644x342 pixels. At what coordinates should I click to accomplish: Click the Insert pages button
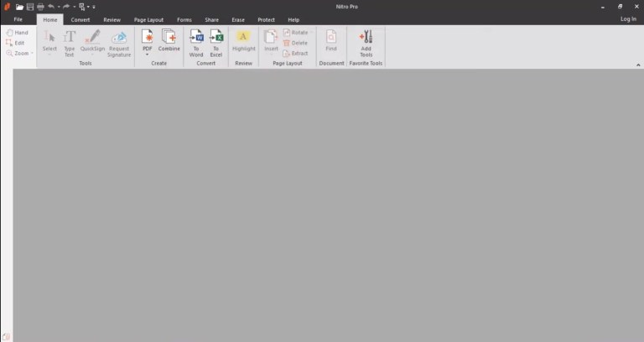[x=271, y=41]
